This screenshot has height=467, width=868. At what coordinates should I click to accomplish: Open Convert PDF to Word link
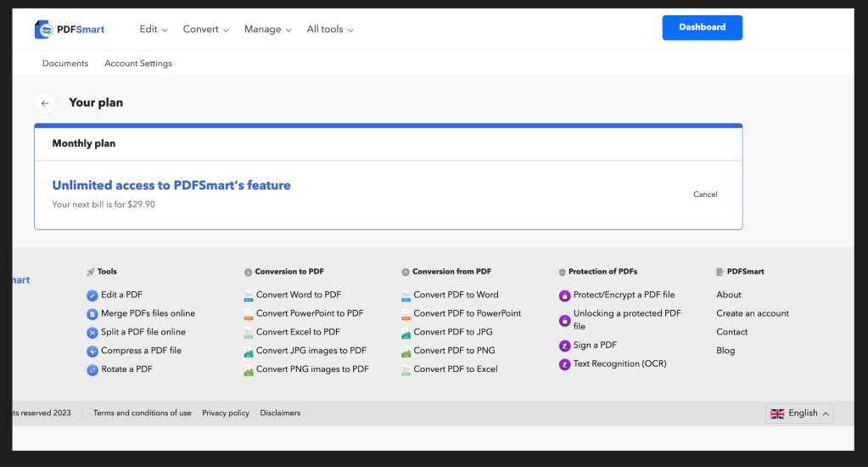click(x=456, y=295)
